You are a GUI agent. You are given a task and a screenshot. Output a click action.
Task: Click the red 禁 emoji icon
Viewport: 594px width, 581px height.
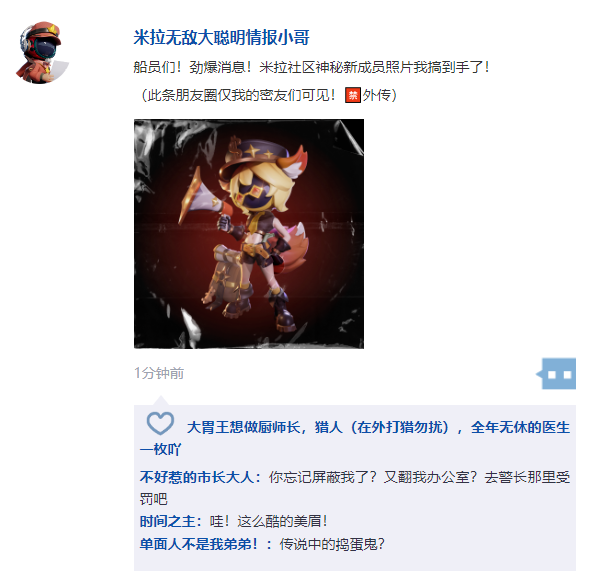(353, 95)
